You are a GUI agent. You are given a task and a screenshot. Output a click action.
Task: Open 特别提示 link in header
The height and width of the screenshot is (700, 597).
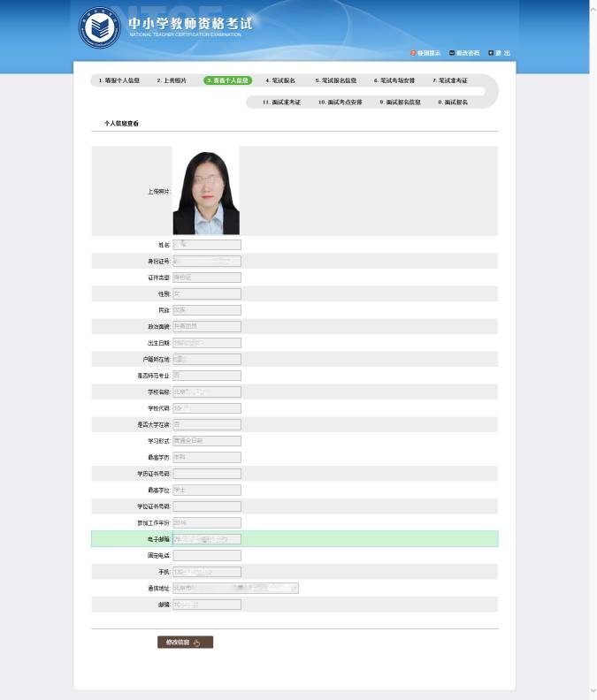[425, 53]
